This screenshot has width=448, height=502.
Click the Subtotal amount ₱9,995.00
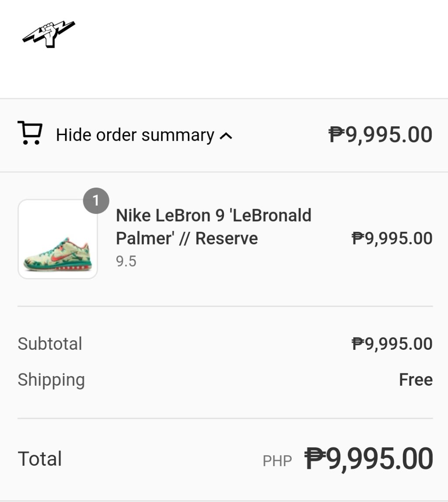click(x=392, y=344)
